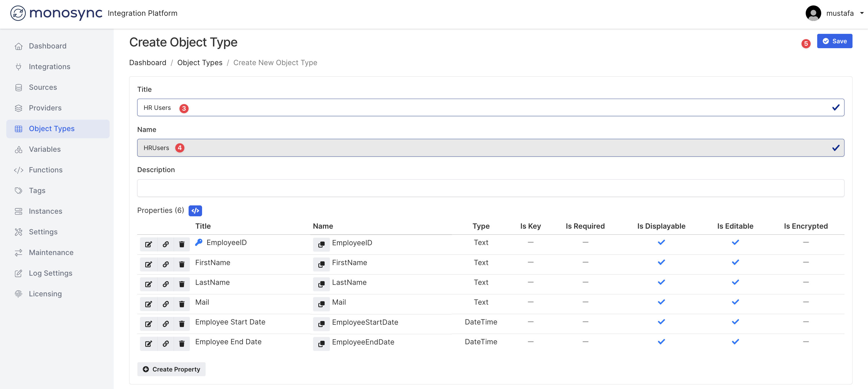The width and height of the screenshot is (868, 389).
Task: Toggle Is Displayable check for FirstName
Action: (661, 262)
